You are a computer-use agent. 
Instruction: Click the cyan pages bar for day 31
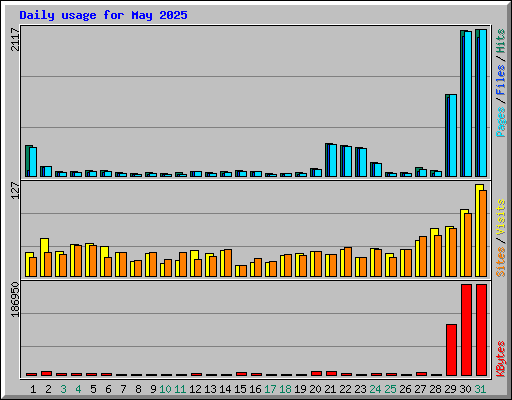coord(483,103)
